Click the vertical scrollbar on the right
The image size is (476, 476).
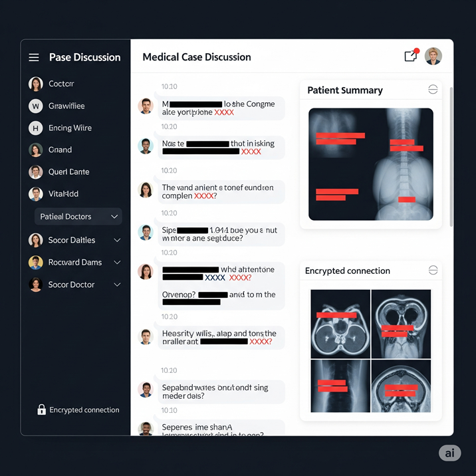(451, 157)
